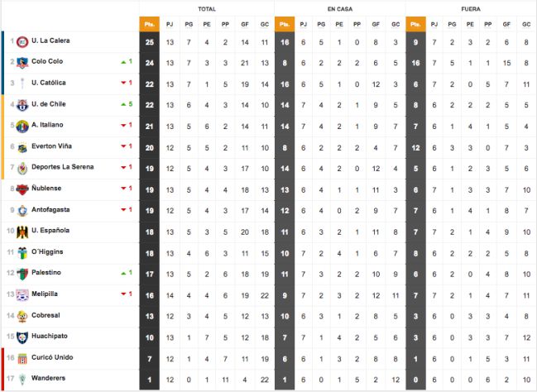Click the Wanderers club crest

point(22,379)
